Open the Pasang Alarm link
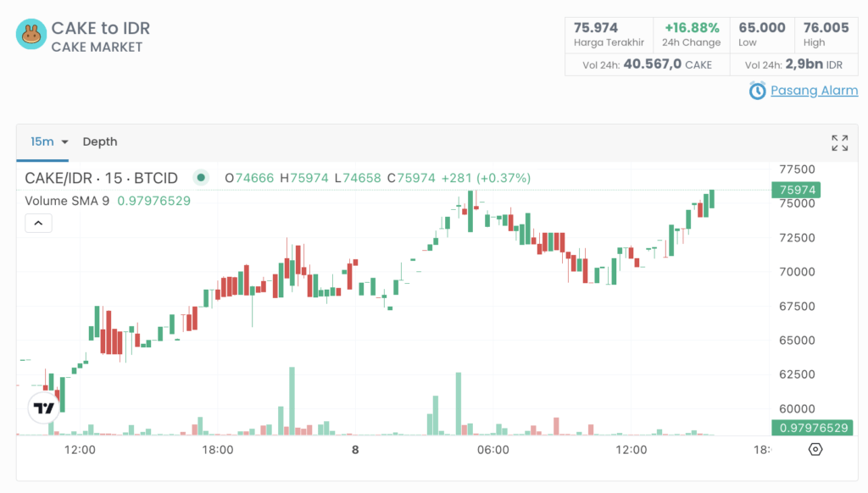This screenshot has height=493, width=868. [x=814, y=91]
